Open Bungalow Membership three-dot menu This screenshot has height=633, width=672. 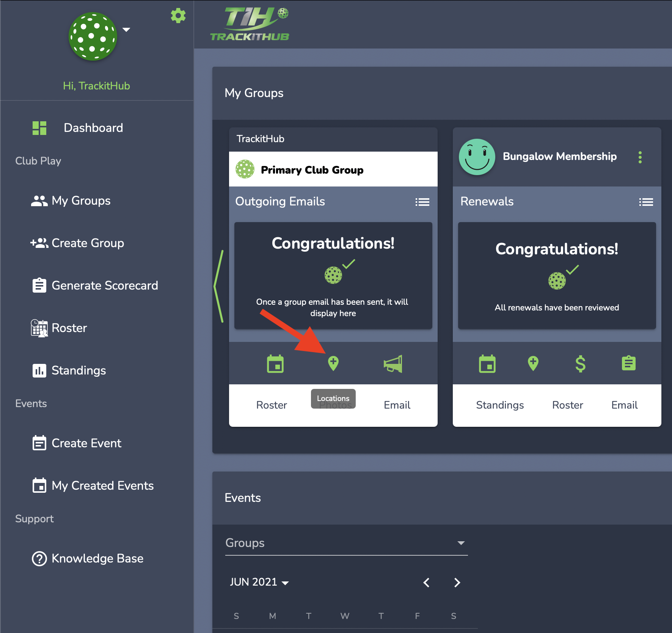click(640, 157)
